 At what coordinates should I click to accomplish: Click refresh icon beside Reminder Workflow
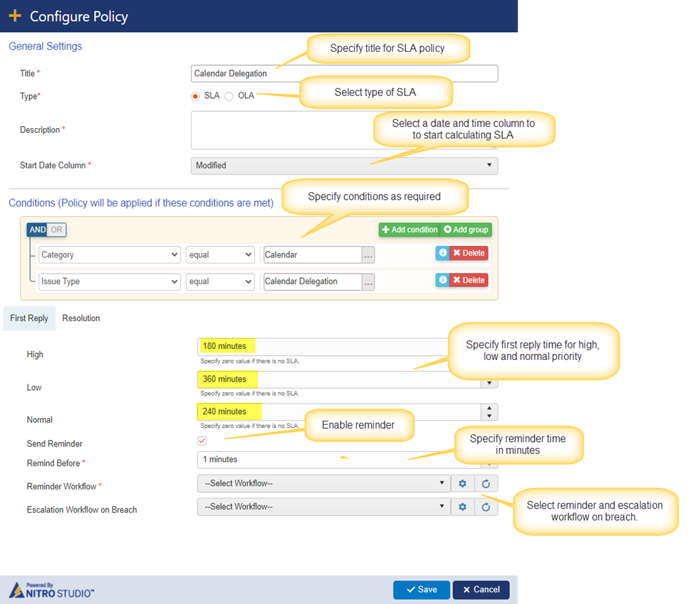click(x=486, y=484)
